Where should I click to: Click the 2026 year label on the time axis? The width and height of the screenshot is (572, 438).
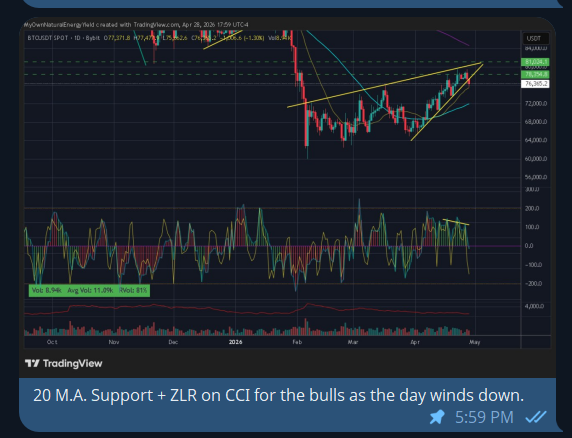point(235,342)
